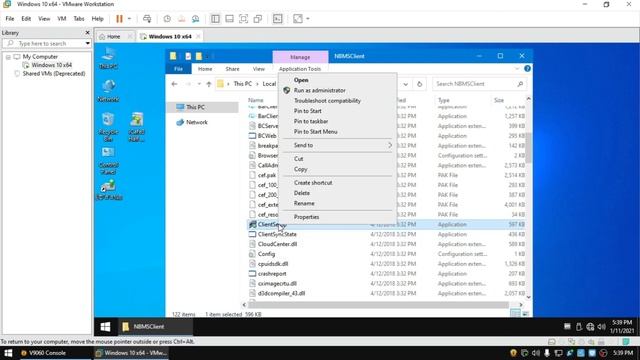The height and width of the screenshot is (360, 640).
Task: Open V9060 Console on the host taskbar
Action: click(x=48, y=353)
